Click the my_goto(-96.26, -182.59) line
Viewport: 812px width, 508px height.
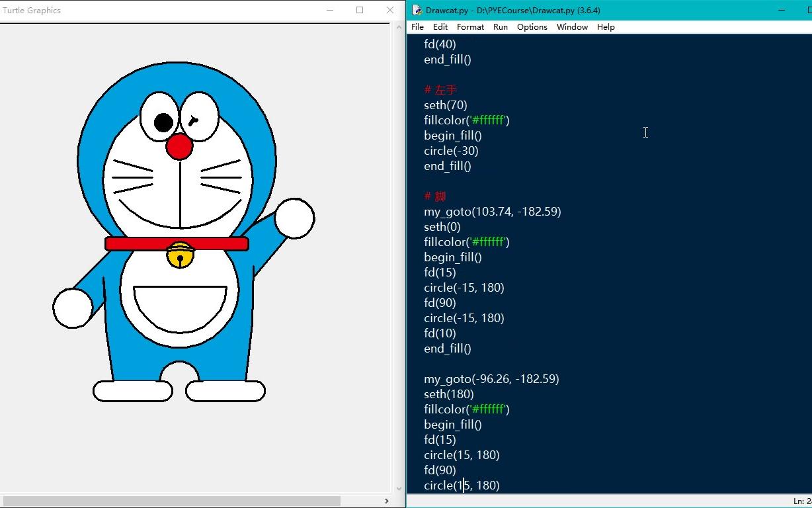coord(491,379)
